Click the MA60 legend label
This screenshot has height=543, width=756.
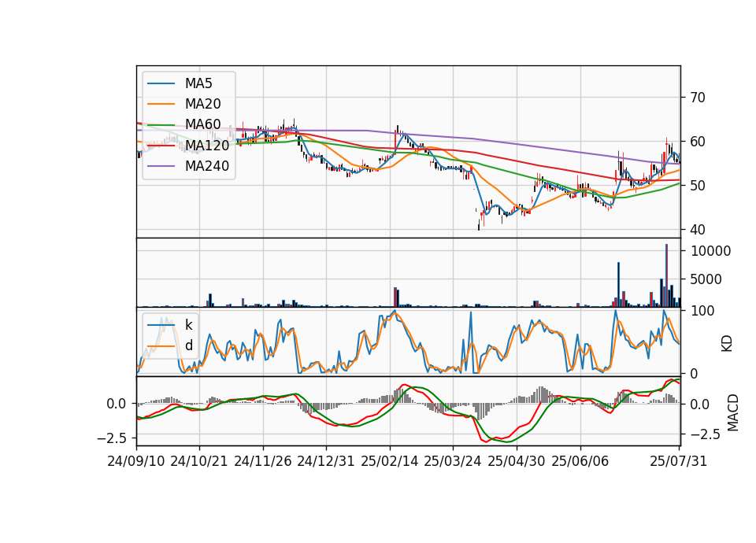point(203,124)
